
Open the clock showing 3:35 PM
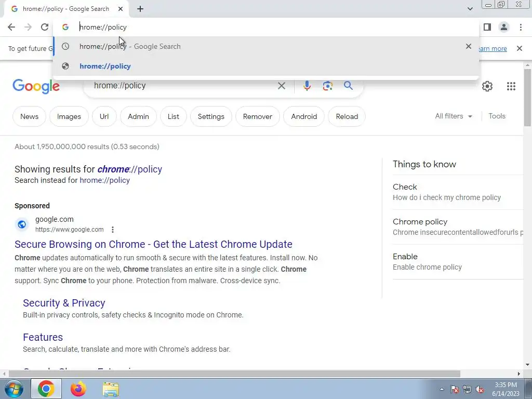point(506,389)
